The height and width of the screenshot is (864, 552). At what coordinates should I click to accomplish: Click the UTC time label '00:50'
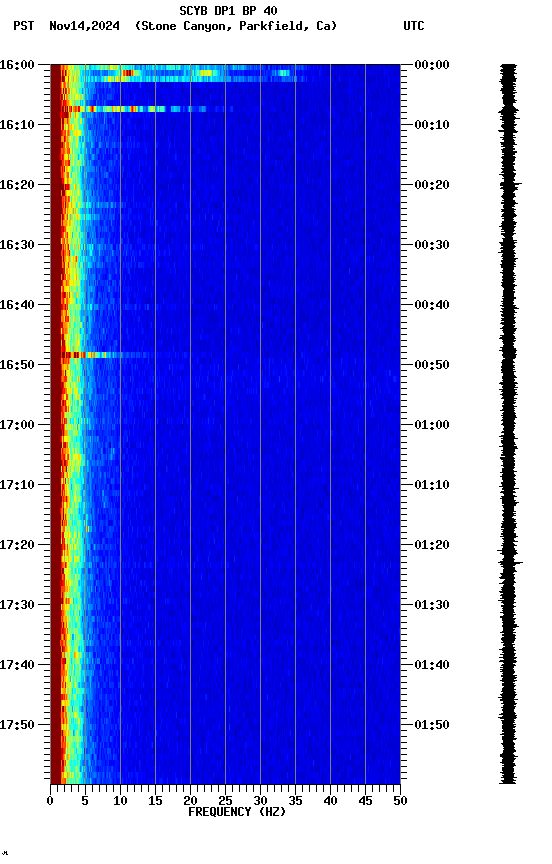pos(432,365)
